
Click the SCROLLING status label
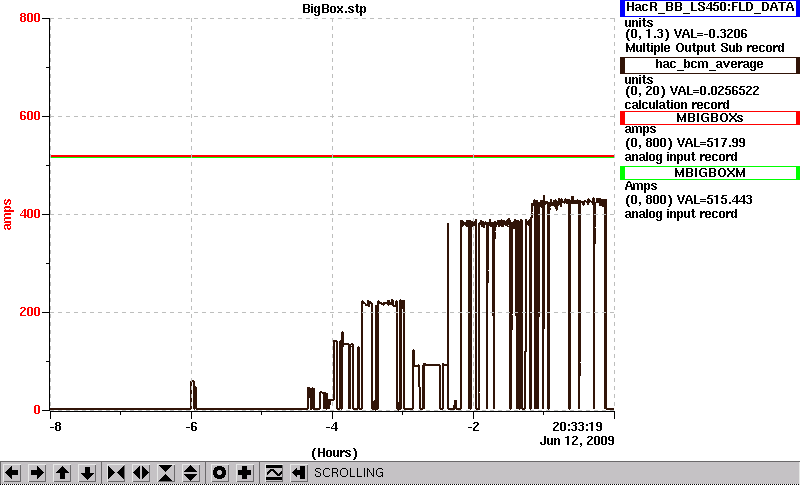pos(348,473)
